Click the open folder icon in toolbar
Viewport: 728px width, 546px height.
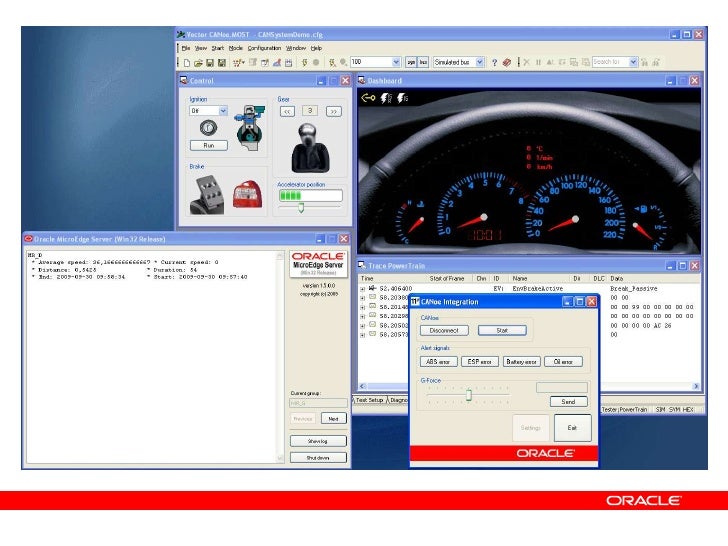point(199,62)
